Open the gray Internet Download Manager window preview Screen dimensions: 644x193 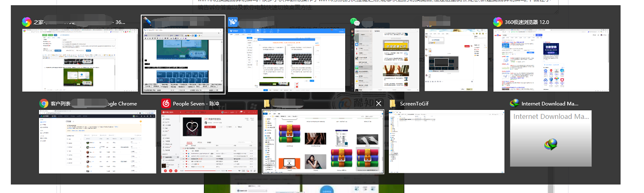551,139
